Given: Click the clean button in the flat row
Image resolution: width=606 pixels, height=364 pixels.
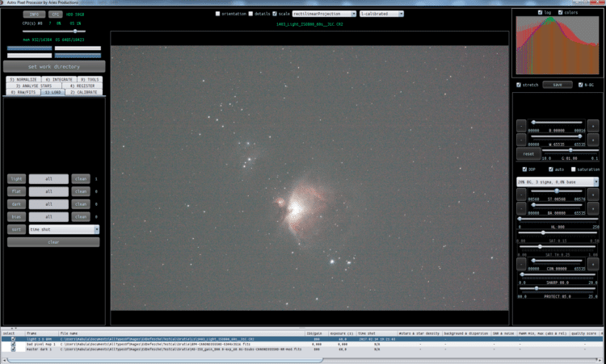Looking at the screenshot, I should [x=81, y=191].
